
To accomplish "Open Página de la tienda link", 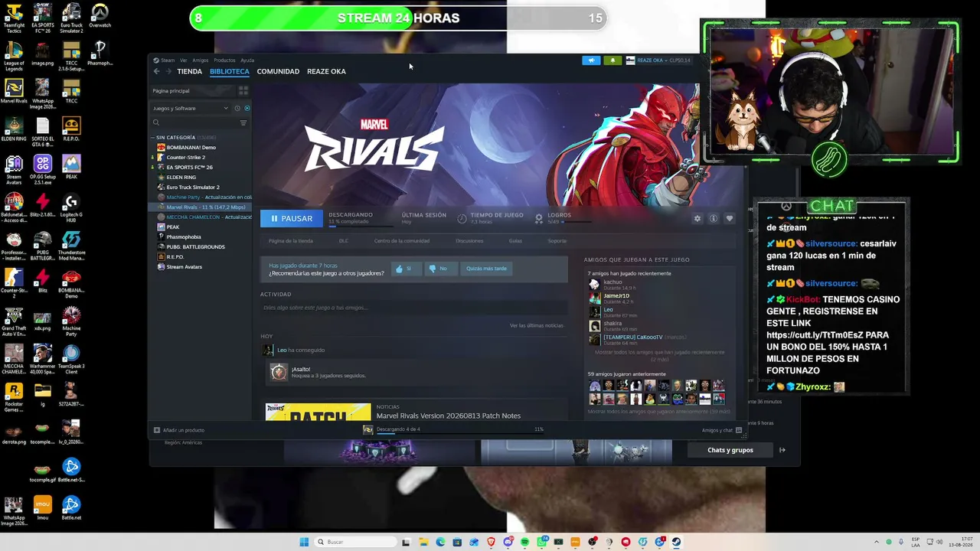I will [x=290, y=241].
